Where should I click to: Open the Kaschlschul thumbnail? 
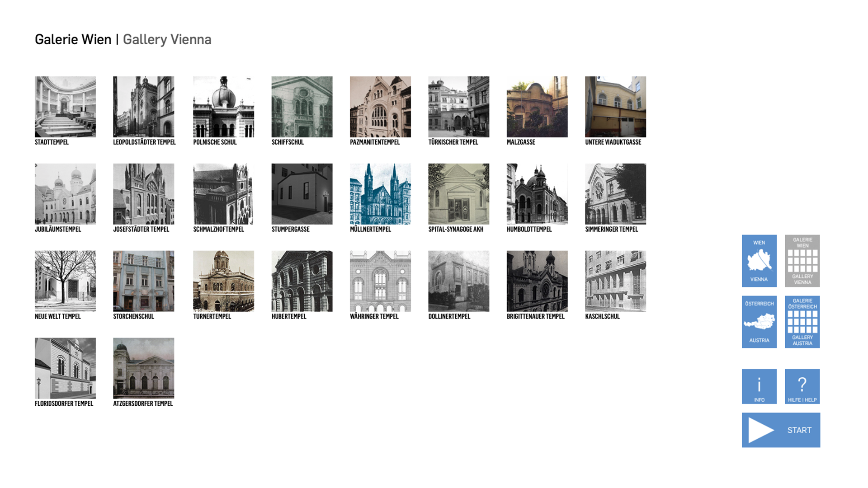(615, 281)
